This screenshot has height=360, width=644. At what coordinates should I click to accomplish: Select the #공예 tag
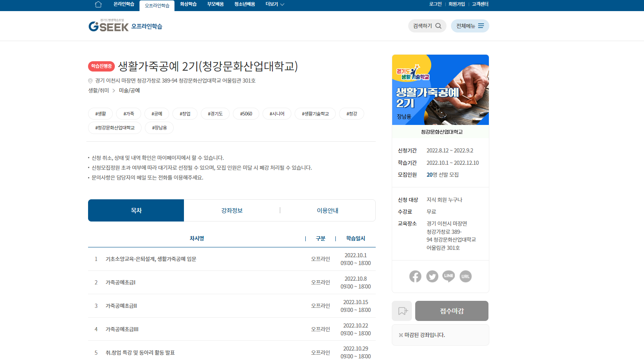coord(157,114)
